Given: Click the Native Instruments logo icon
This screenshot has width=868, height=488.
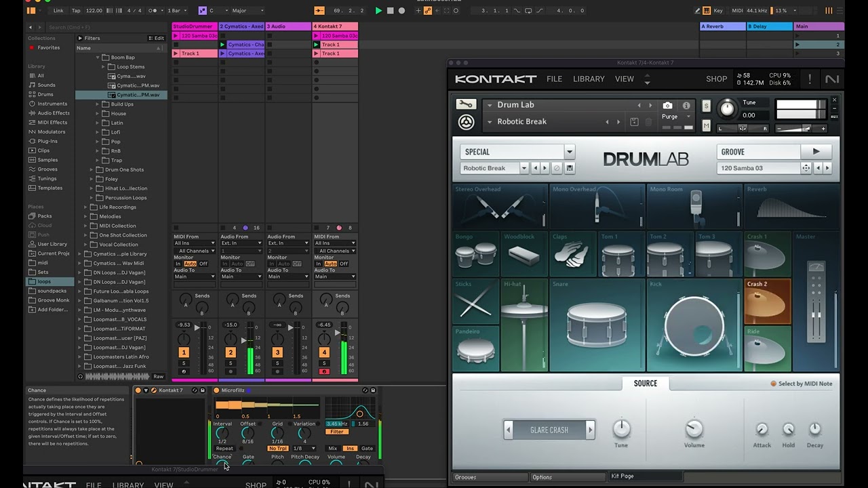Looking at the screenshot, I should [832, 79].
